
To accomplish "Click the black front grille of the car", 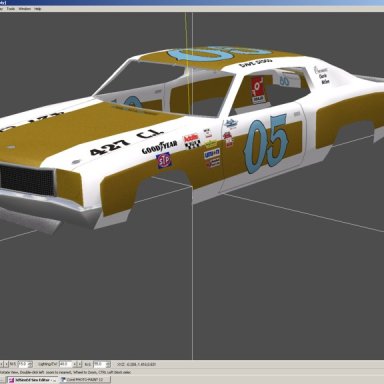I will click(27, 181).
